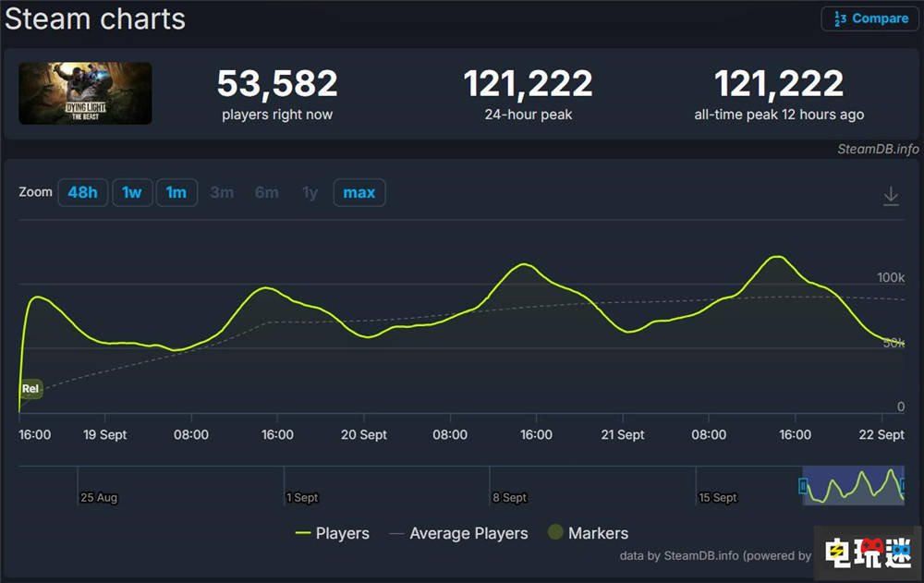Select the right navigator range handle

coord(904,486)
